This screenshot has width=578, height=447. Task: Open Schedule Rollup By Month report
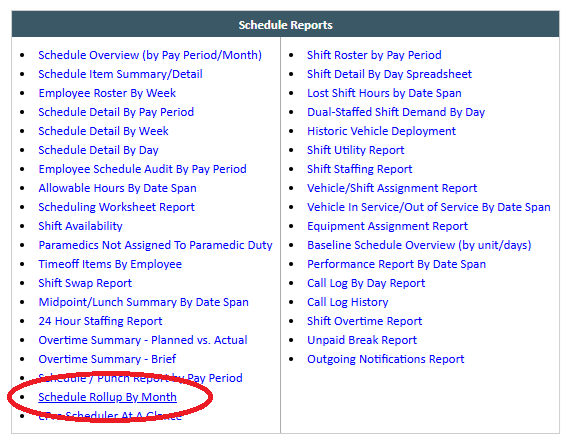107,397
